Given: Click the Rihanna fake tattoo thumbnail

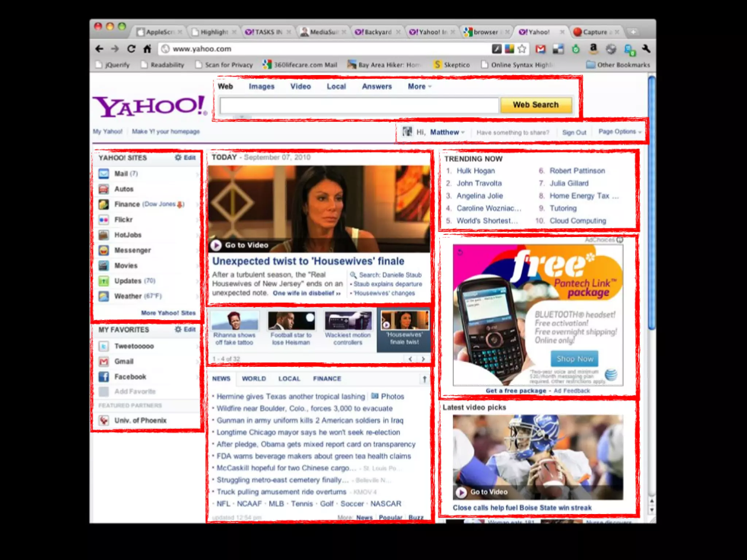Looking at the screenshot, I should (235, 321).
